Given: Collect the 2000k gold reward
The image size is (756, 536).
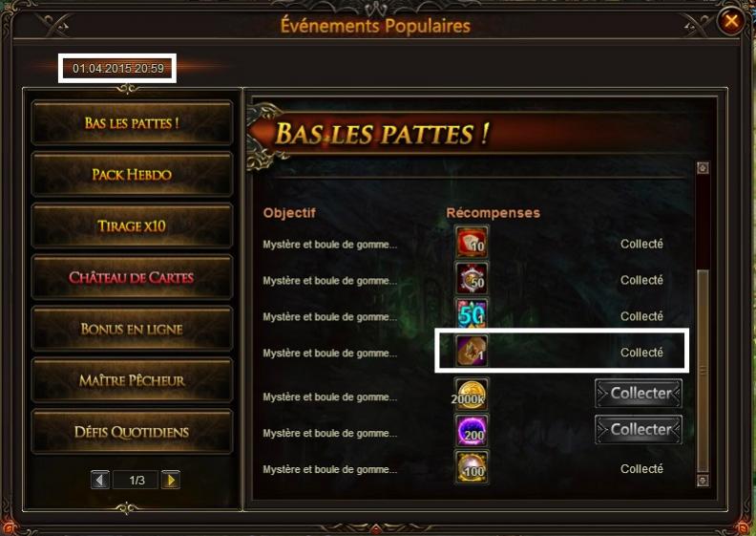Looking at the screenshot, I should coord(639,394).
